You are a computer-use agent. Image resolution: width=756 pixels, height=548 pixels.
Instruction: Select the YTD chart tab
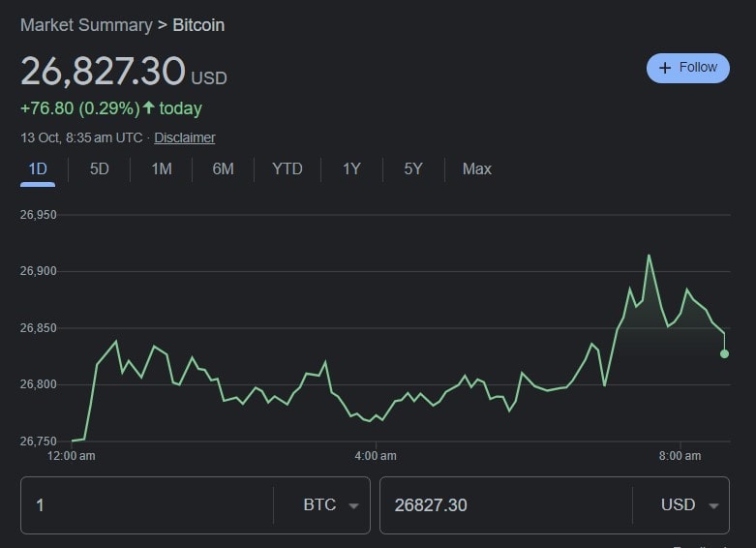coord(287,168)
